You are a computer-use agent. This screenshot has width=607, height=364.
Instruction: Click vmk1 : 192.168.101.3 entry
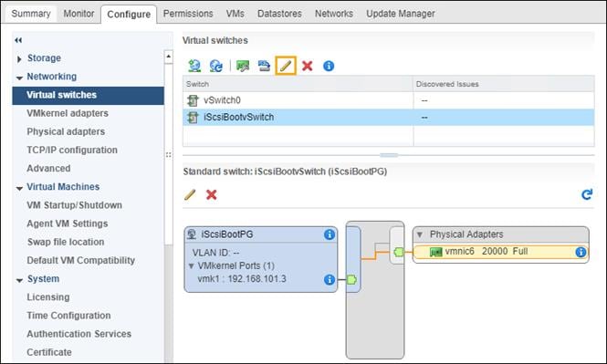(242, 279)
